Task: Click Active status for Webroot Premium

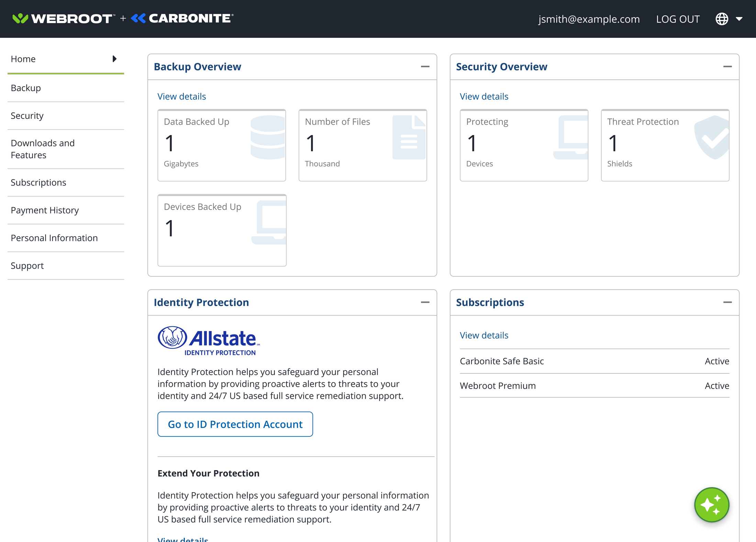Action: 717,386
